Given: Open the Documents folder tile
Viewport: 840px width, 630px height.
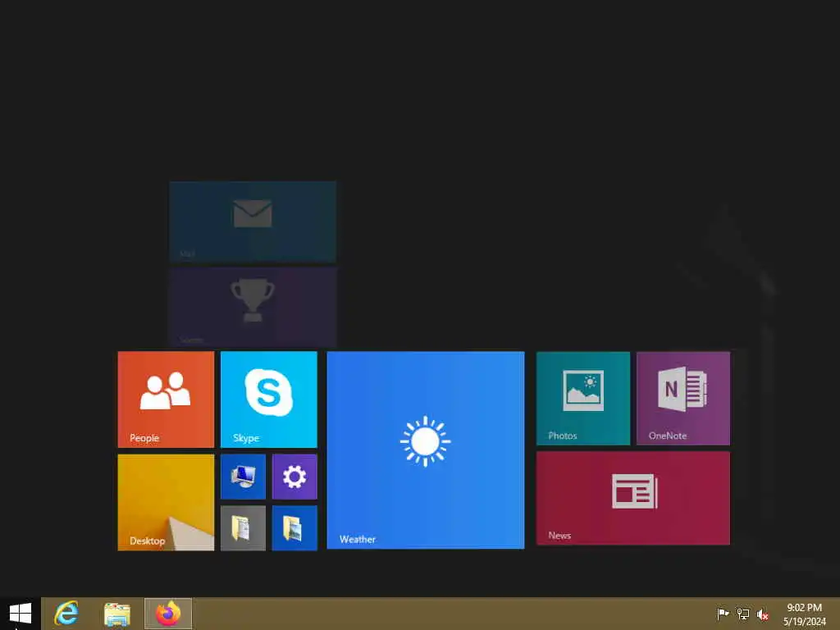Looking at the screenshot, I should tap(243, 528).
